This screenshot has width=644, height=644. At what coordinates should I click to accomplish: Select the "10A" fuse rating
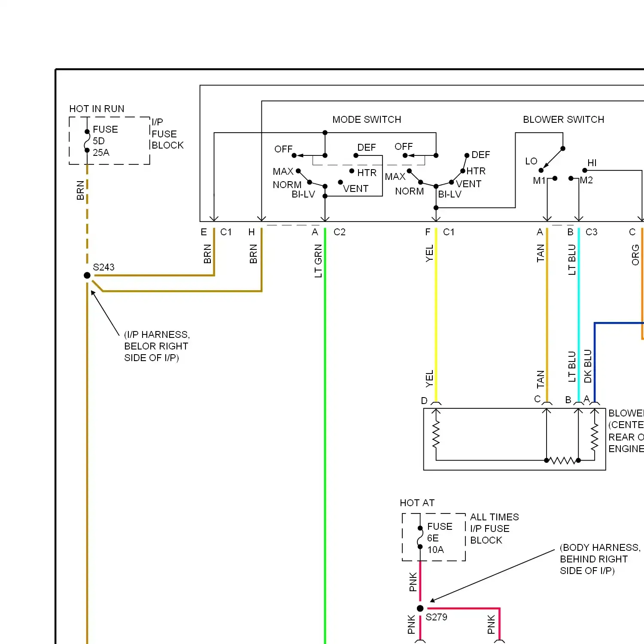[x=435, y=550]
